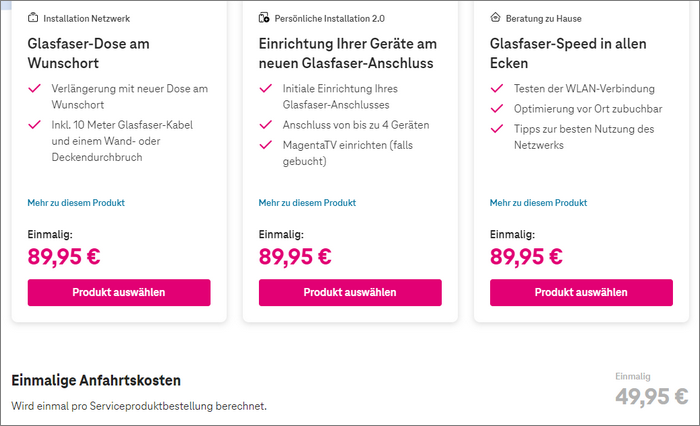Click the Installation Netzwerk category icon
Viewport: 700px width, 426px height.
pos(33,18)
